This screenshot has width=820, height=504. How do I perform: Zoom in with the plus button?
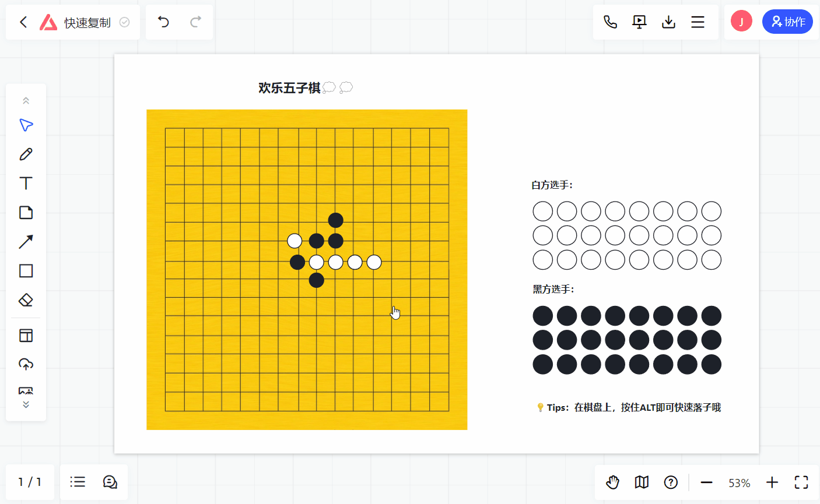772,482
